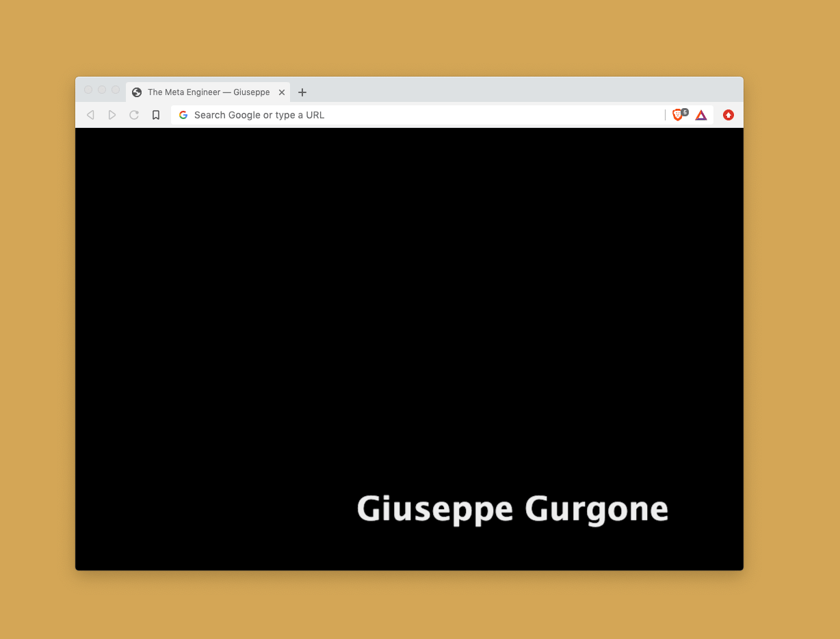Screen dimensions: 840x639
Task: Click the green zoom traffic light
Action: (115, 90)
